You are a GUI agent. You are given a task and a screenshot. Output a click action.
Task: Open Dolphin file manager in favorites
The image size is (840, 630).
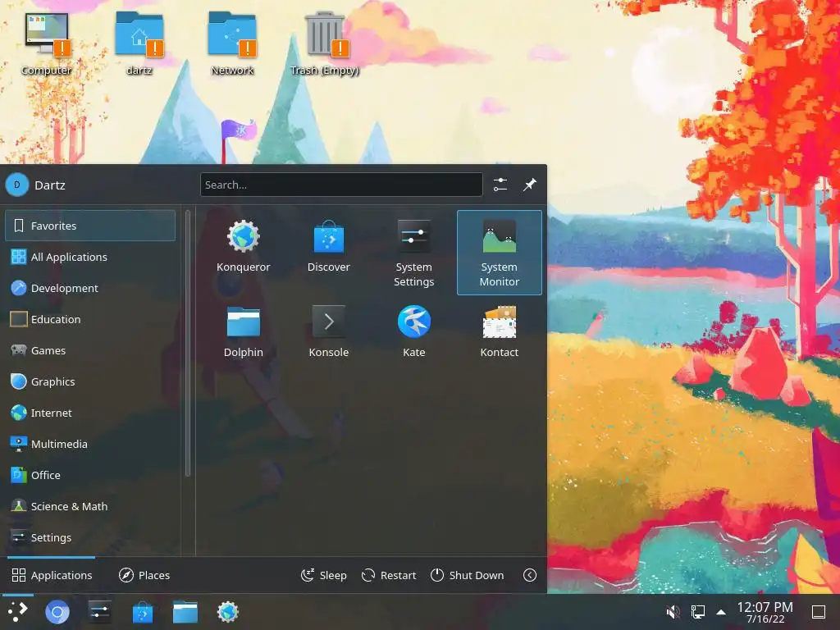tap(243, 331)
